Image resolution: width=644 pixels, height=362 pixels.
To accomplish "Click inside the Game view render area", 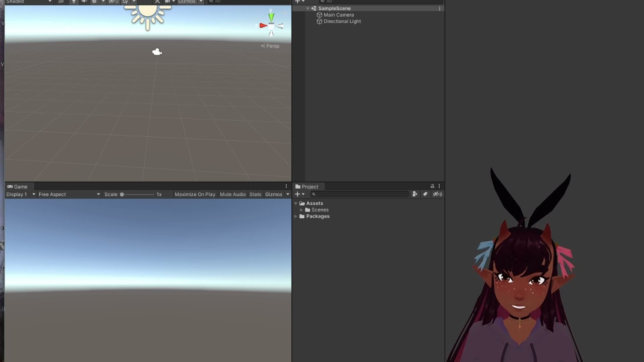I will point(148,280).
